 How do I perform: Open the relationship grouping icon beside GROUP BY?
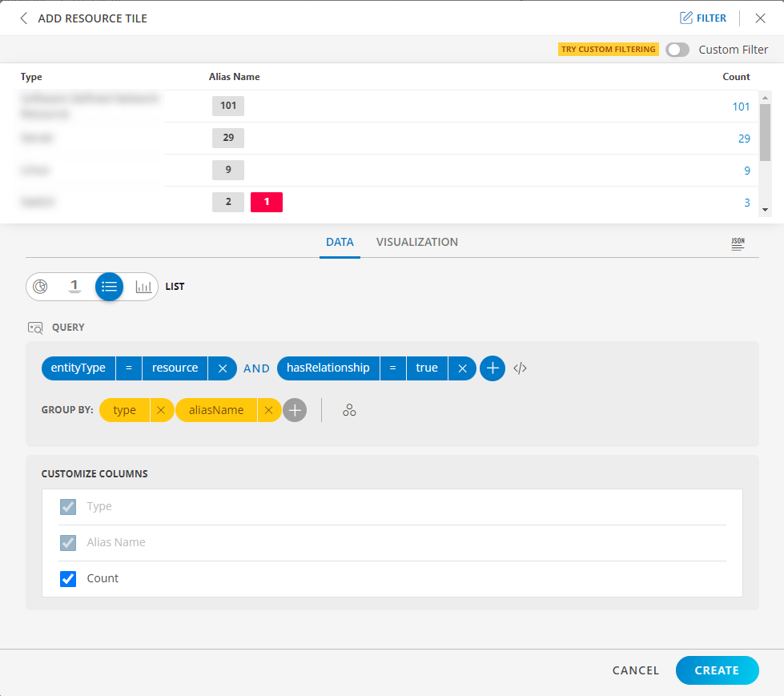pos(349,409)
